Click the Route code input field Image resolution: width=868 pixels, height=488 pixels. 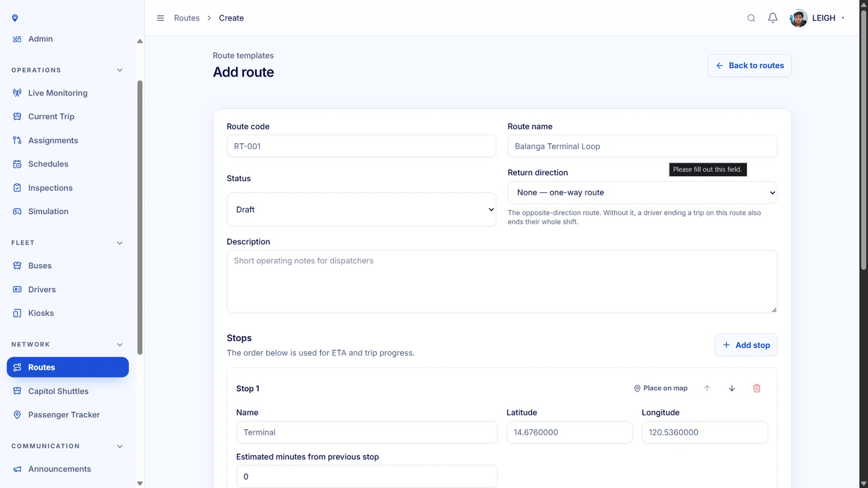click(x=361, y=146)
